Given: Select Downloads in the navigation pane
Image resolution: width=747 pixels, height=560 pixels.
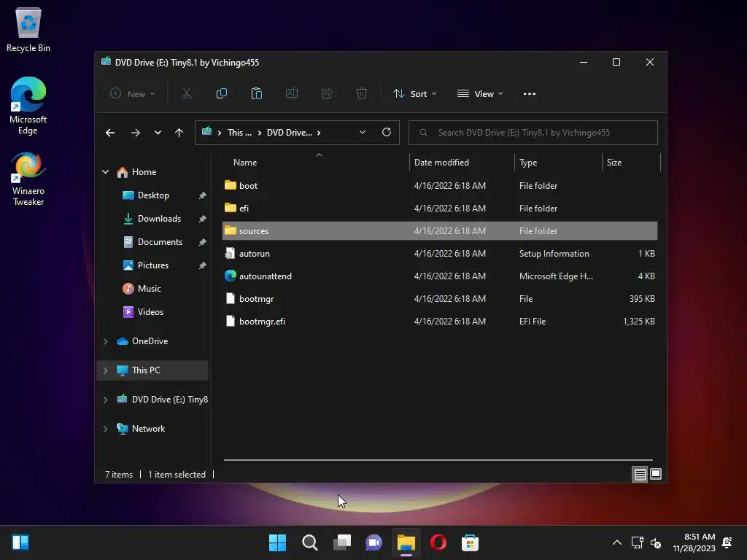Looking at the screenshot, I should 159,219.
